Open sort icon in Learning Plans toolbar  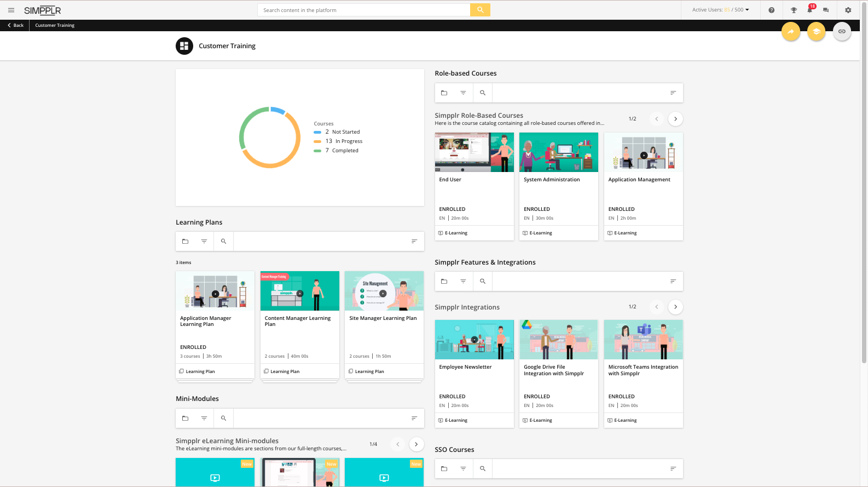(x=414, y=241)
